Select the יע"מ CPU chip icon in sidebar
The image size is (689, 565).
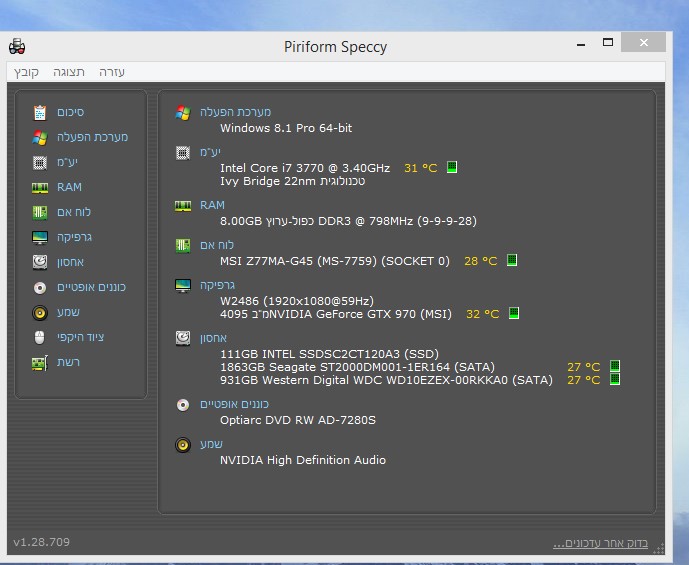pos(40,162)
